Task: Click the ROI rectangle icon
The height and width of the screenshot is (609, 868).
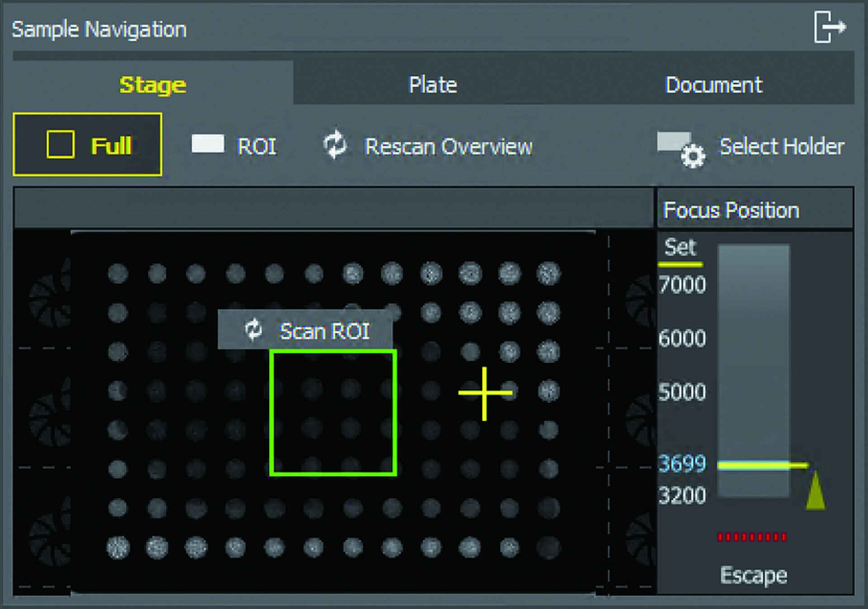Action: tap(208, 144)
